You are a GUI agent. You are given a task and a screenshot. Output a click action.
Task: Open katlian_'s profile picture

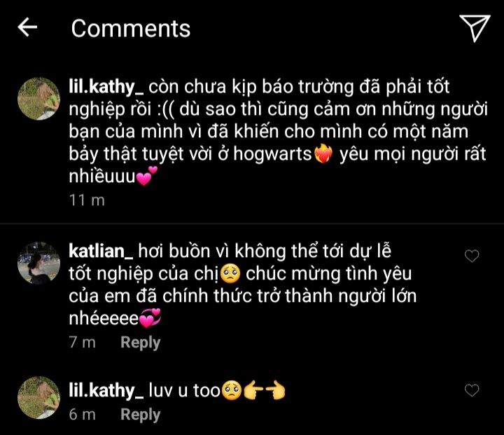pyautogui.click(x=38, y=263)
